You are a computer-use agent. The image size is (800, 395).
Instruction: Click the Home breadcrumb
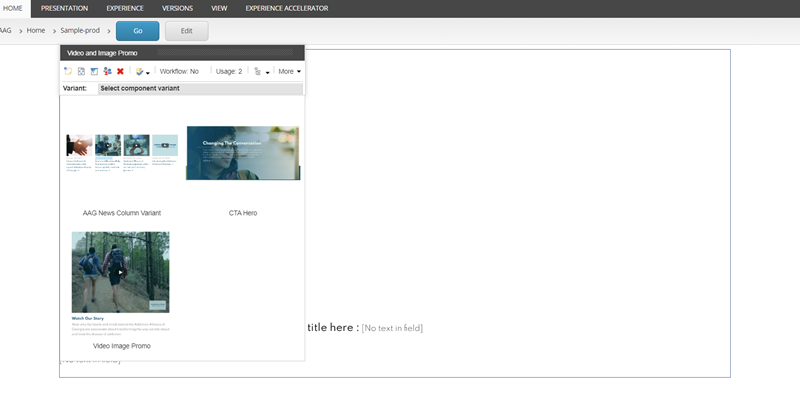[x=36, y=31]
